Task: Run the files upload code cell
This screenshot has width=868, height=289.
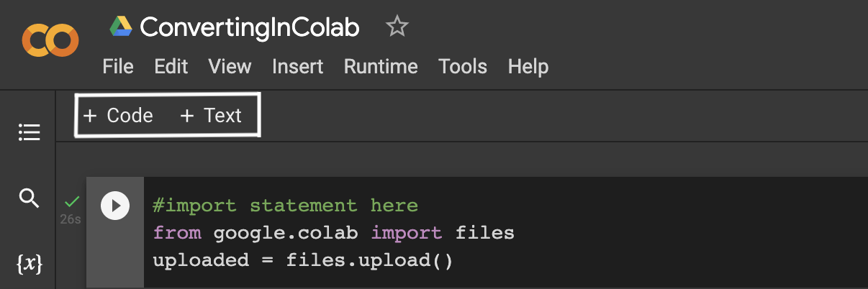Action: (115, 206)
